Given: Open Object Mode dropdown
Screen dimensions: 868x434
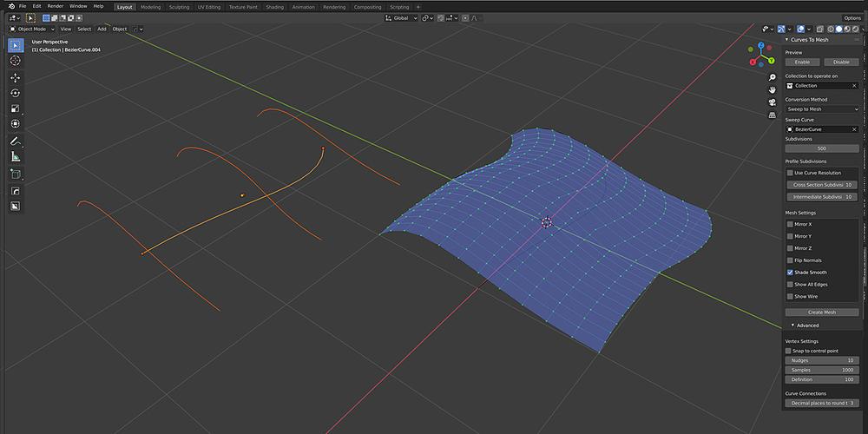Looking at the screenshot, I should click(33, 29).
